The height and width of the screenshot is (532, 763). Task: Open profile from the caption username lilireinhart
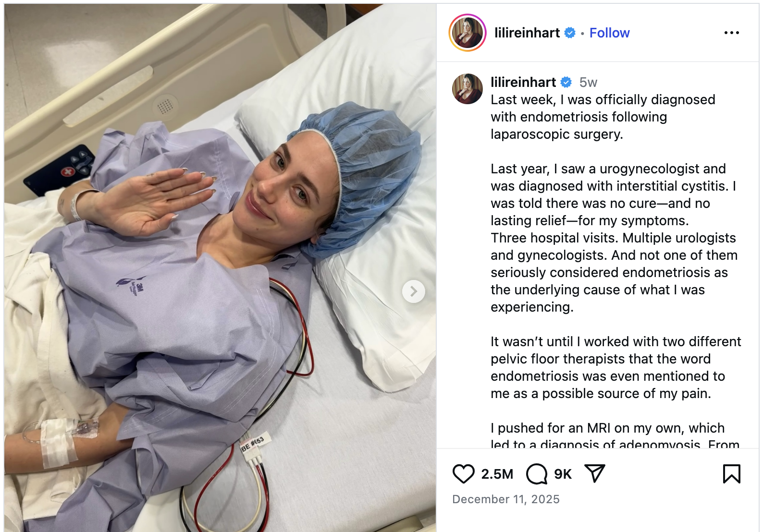point(523,83)
